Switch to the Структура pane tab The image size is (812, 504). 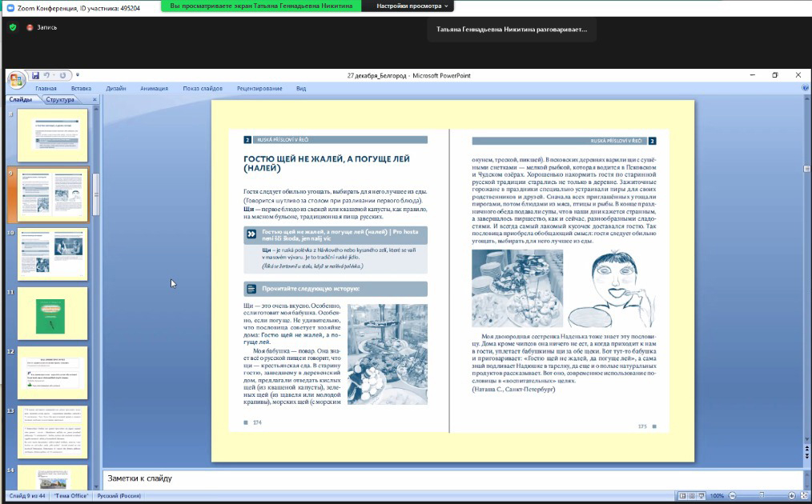(60, 99)
